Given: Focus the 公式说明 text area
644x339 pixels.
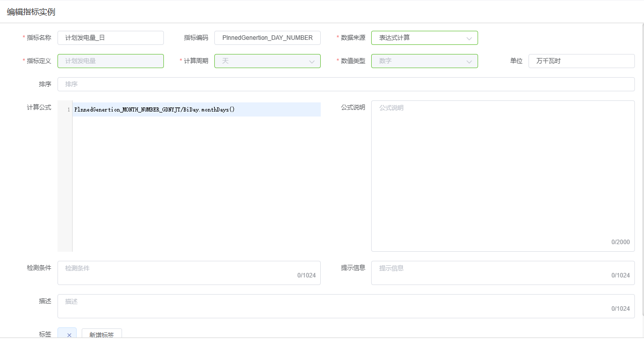Looking at the screenshot, I should (x=502, y=172).
